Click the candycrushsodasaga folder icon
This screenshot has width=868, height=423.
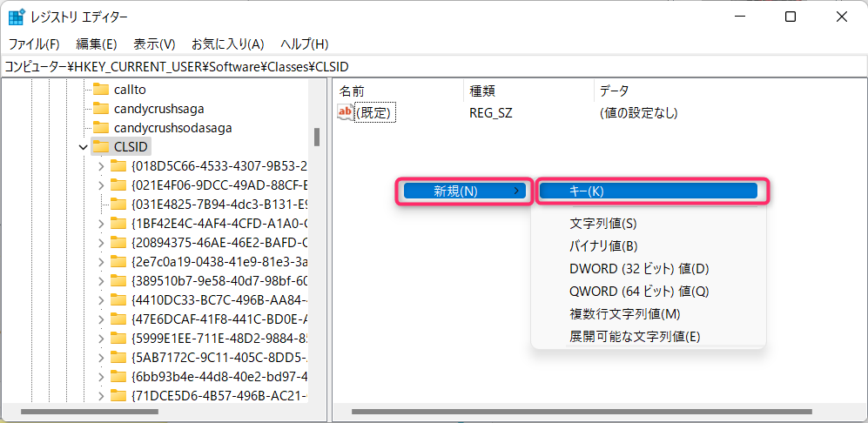click(x=101, y=127)
